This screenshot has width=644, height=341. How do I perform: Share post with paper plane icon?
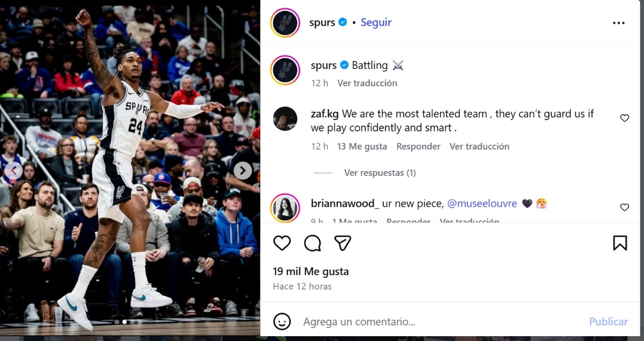tap(342, 243)
